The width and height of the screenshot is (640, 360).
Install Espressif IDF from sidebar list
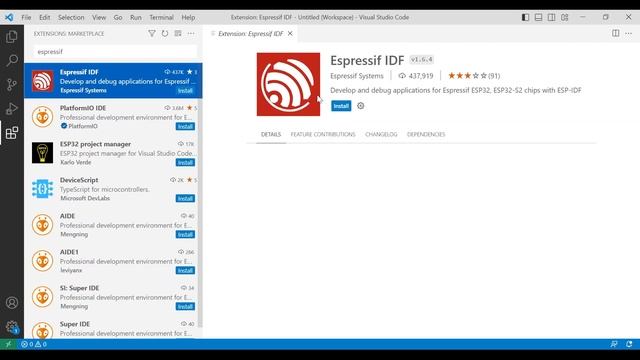tap(185, 91)
